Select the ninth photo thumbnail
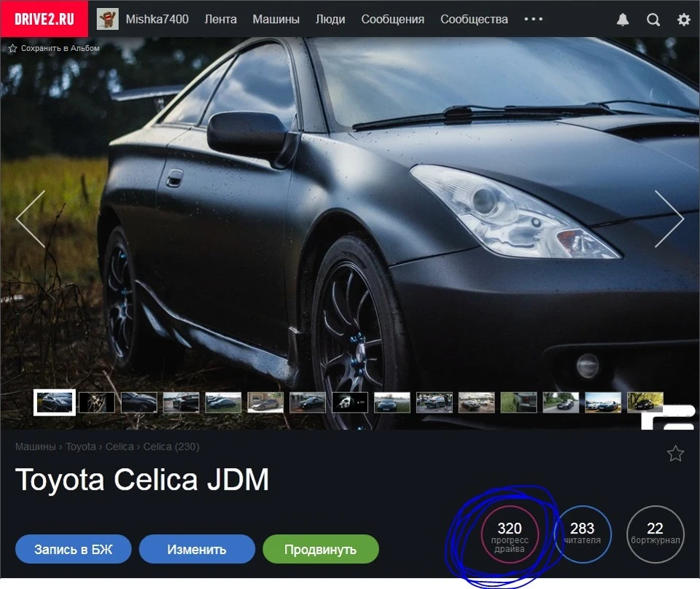This screenshot has width=700, height=589. tap(392, 402)
